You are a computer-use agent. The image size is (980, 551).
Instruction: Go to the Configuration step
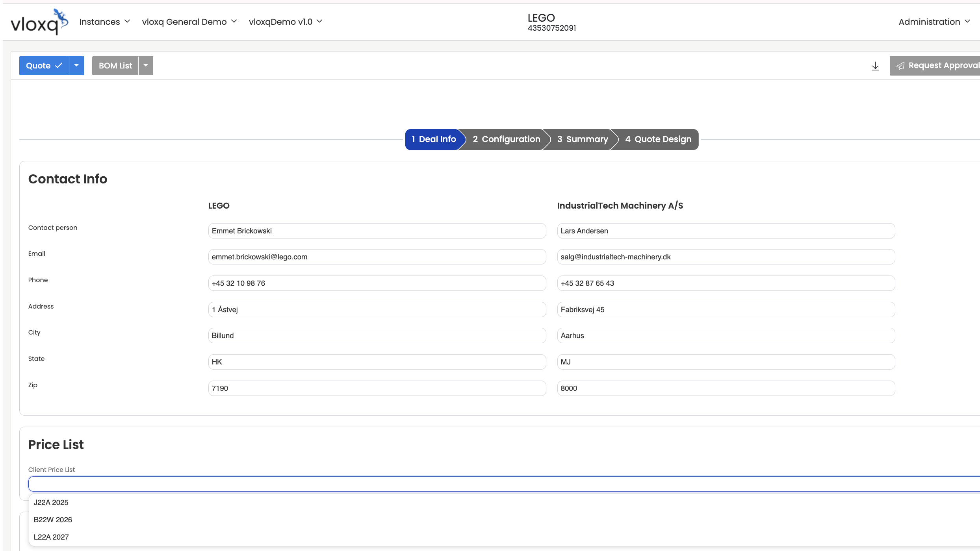(506, 139)
